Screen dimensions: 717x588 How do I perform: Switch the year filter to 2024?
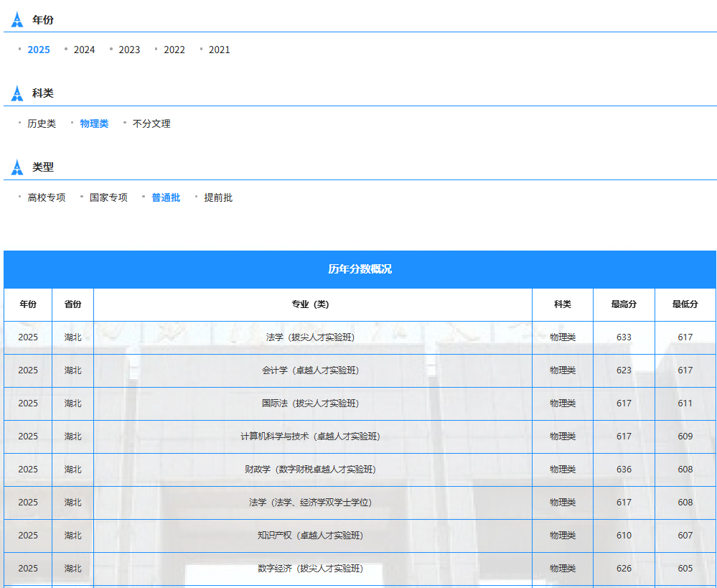pos(84,50)
